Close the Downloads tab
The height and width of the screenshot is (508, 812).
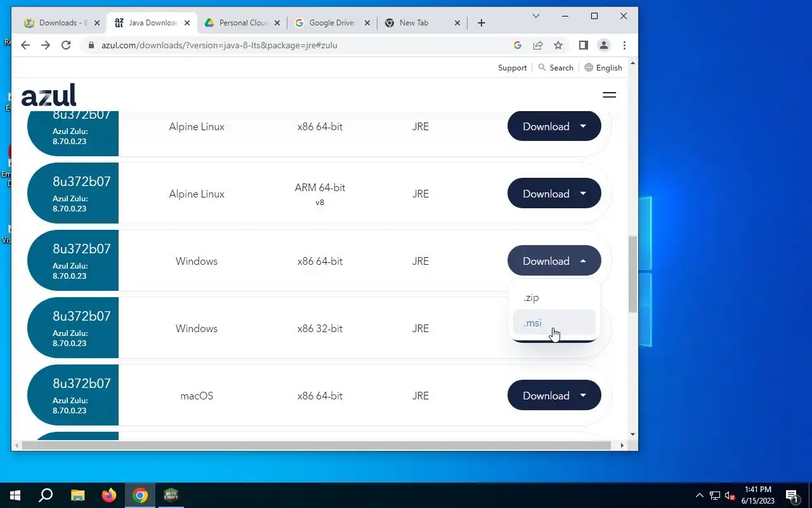tap(97, 23)
